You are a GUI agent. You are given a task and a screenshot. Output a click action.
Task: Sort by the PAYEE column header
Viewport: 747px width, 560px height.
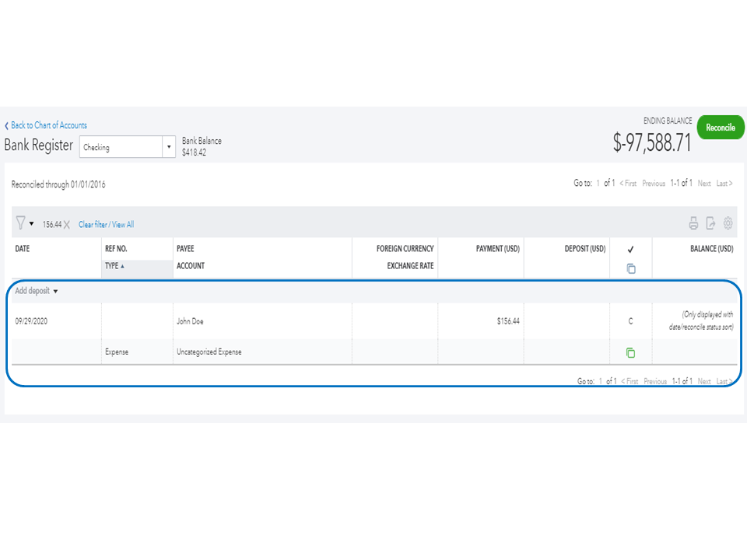click(185, 249)
